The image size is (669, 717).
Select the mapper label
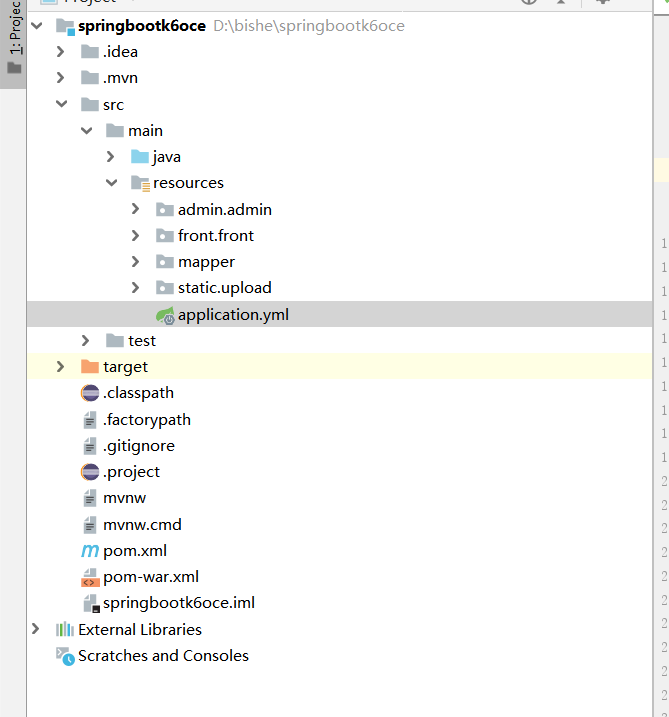(206, 262)
